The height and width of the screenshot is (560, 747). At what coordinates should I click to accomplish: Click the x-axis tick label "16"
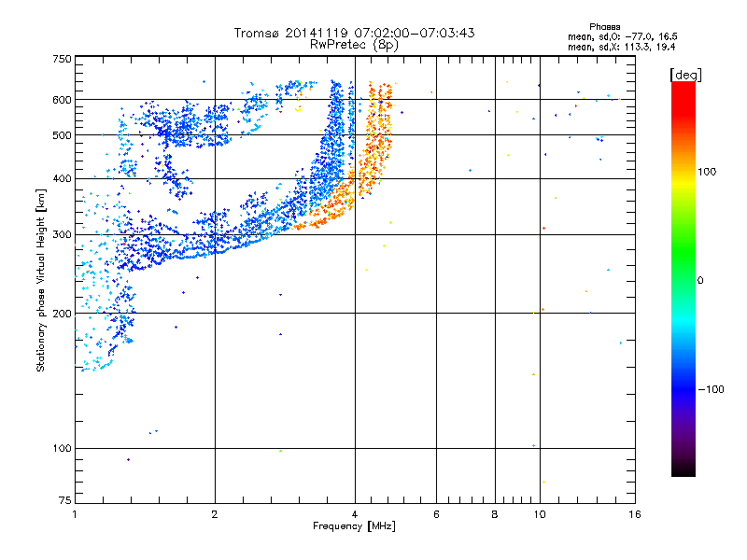635,514
